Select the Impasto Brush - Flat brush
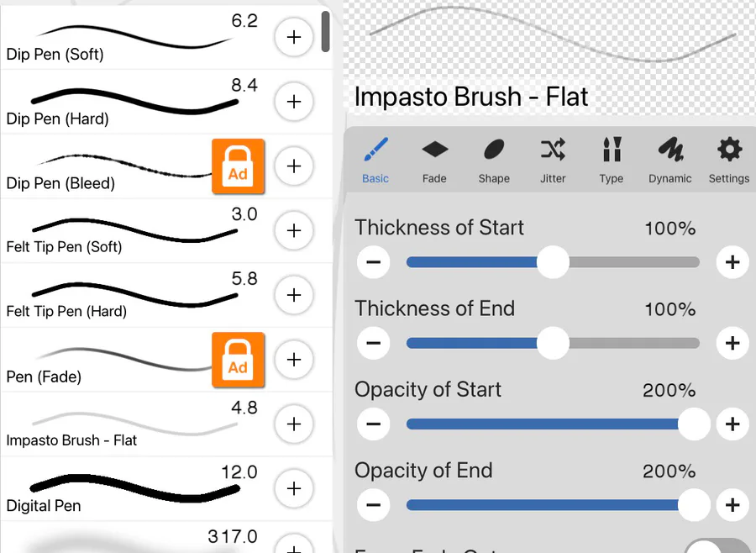Screen dimensions: 756x553 click(x=126, y=425)
